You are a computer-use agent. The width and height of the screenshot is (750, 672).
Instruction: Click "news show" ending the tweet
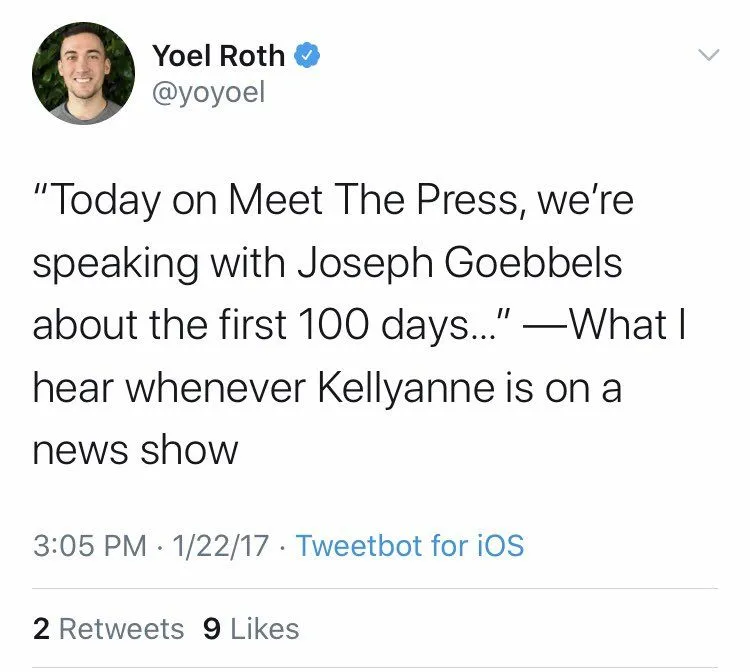[135, 451]
